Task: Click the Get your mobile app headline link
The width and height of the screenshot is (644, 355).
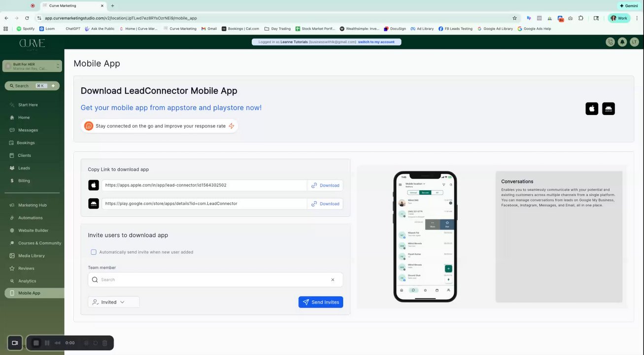Action: click(171, 107)
